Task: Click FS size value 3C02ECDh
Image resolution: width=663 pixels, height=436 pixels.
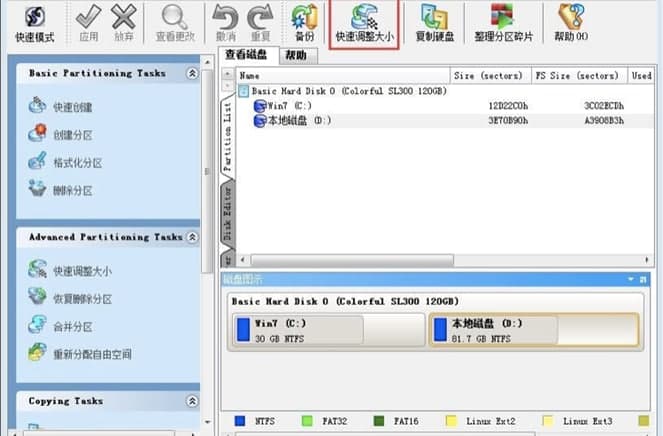Action: click(604, 106)
